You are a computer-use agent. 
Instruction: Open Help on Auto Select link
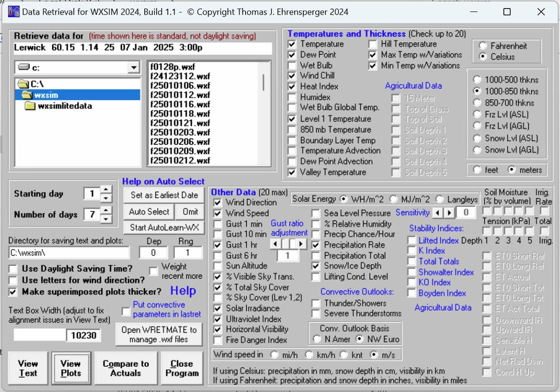(x=163, y=181)
